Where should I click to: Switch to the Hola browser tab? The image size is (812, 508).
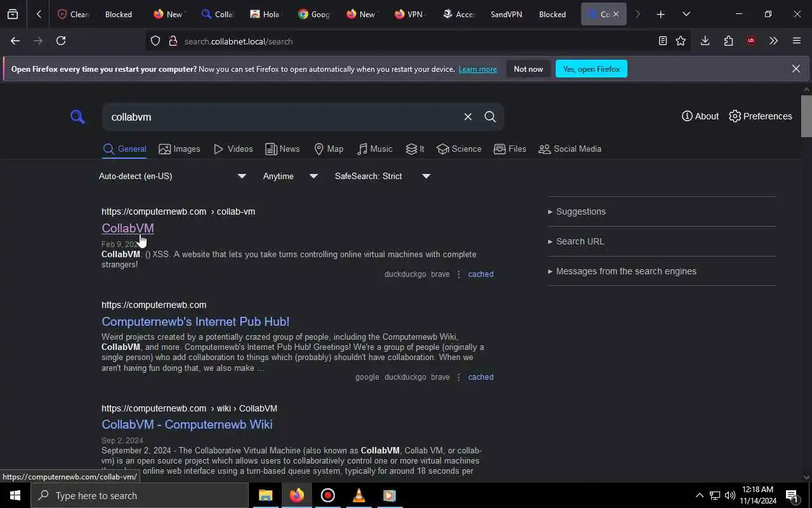[x=264, y=14]
